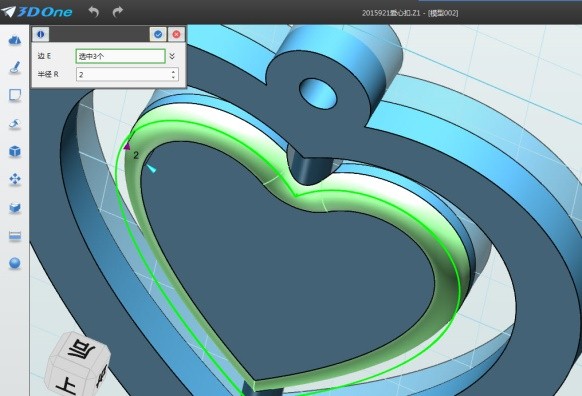Undo the last action
Image resolution: width=582 pixels, height=396 pixels.
tap(94, 12)
